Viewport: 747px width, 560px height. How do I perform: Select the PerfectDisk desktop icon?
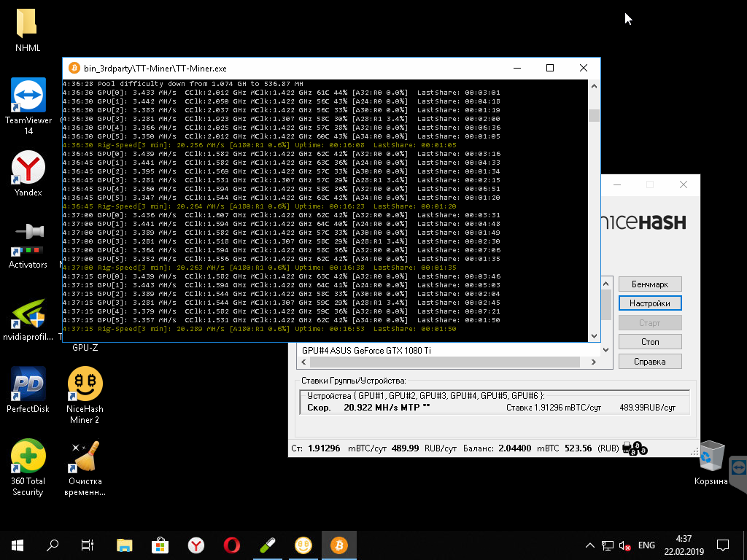coord(28,389)
